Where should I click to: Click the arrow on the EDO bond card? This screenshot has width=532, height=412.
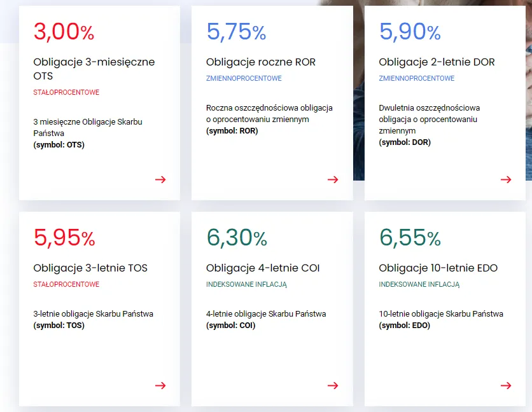coord(506,385)
